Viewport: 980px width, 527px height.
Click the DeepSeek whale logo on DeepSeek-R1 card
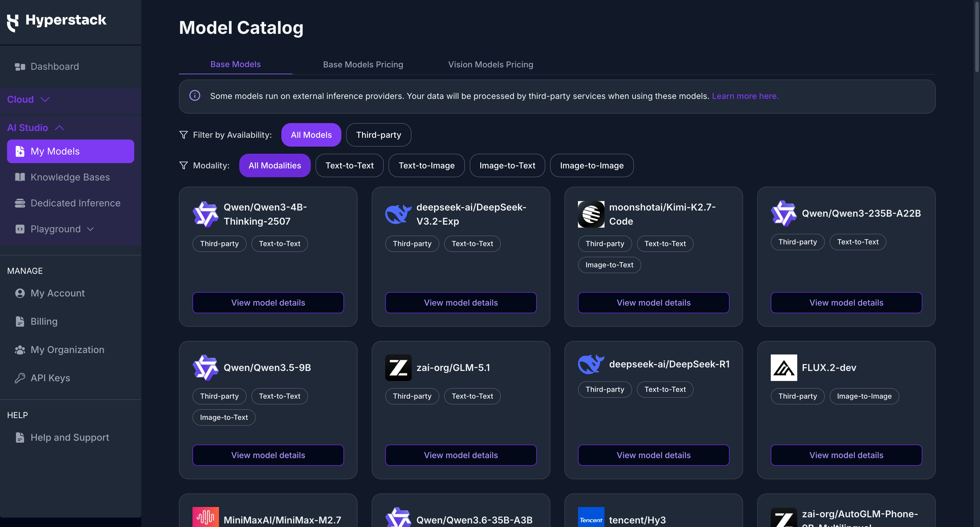coord(591,364)
